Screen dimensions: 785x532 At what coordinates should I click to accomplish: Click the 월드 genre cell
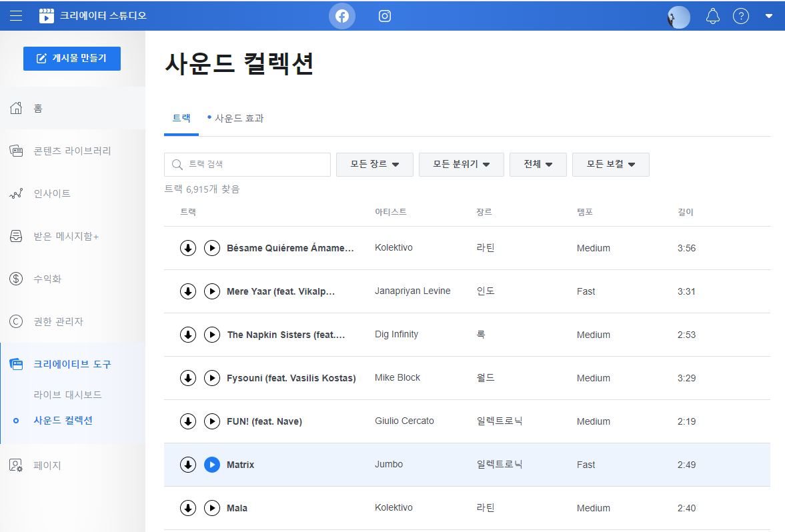tap(485, 378)
